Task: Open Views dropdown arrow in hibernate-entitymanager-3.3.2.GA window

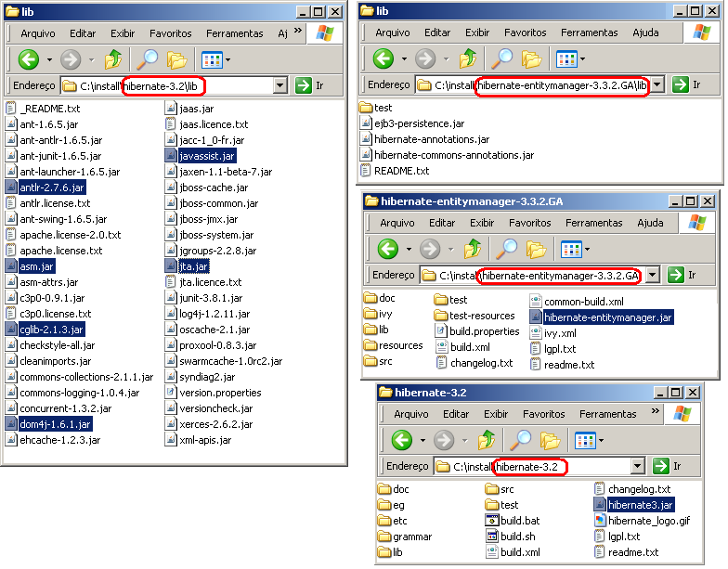Action: 587,249
